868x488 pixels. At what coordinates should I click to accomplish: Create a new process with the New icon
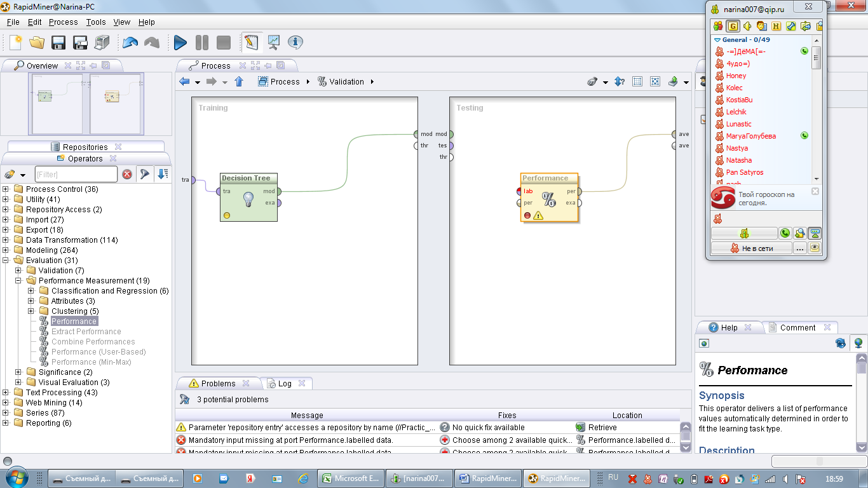(15, 43)
